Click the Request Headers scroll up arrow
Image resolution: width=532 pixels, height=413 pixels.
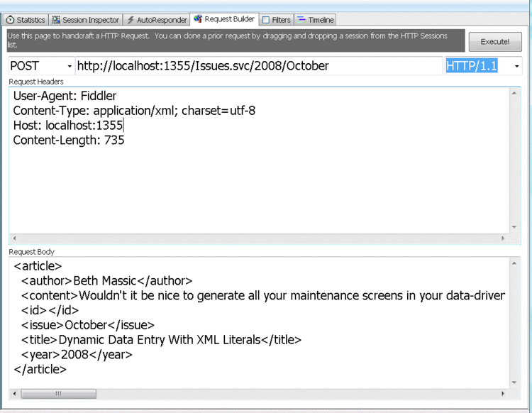pyautogui.click(x=514, y=93)
